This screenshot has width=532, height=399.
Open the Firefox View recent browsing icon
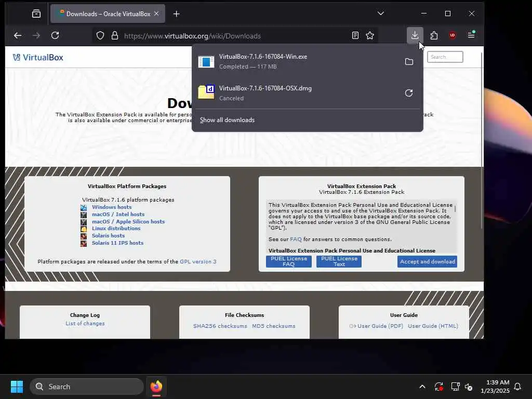[36, 14]
